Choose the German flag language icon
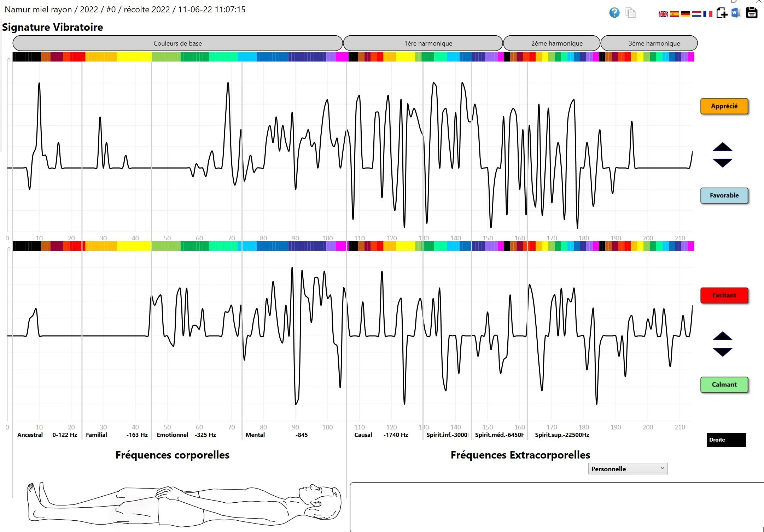Screen dimensions: 764x532 point(686,14)
